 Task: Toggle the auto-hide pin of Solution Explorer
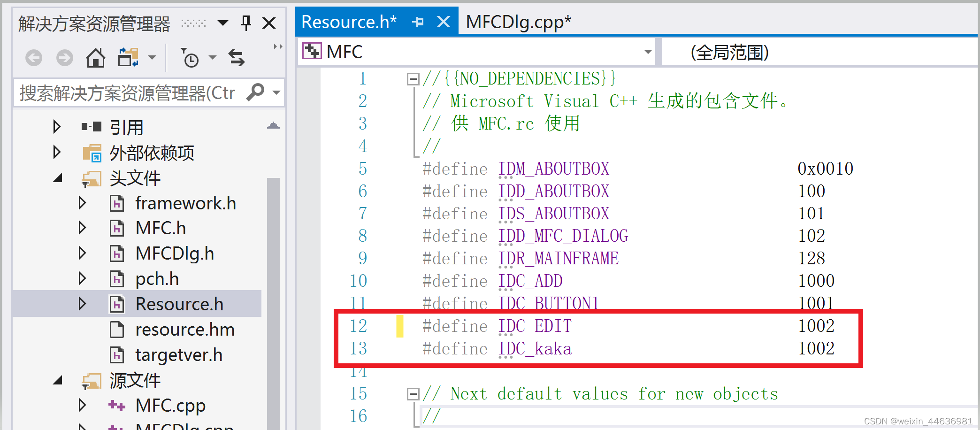pos(246,22)
